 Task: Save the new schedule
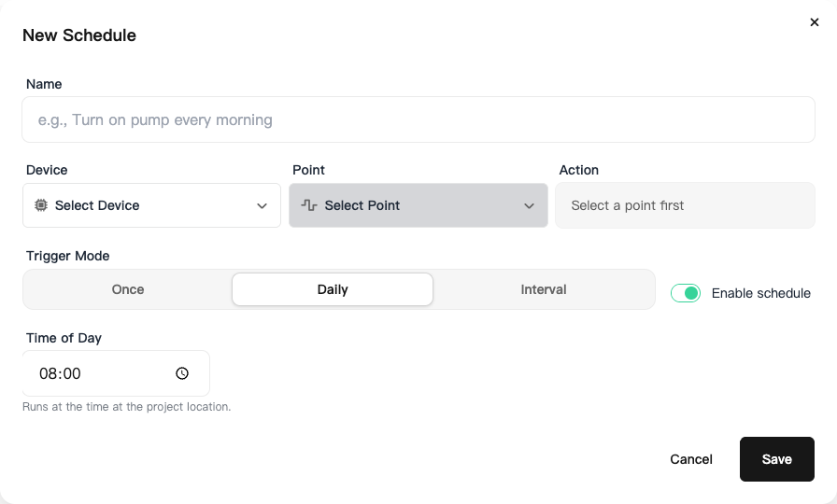(777, 459)
